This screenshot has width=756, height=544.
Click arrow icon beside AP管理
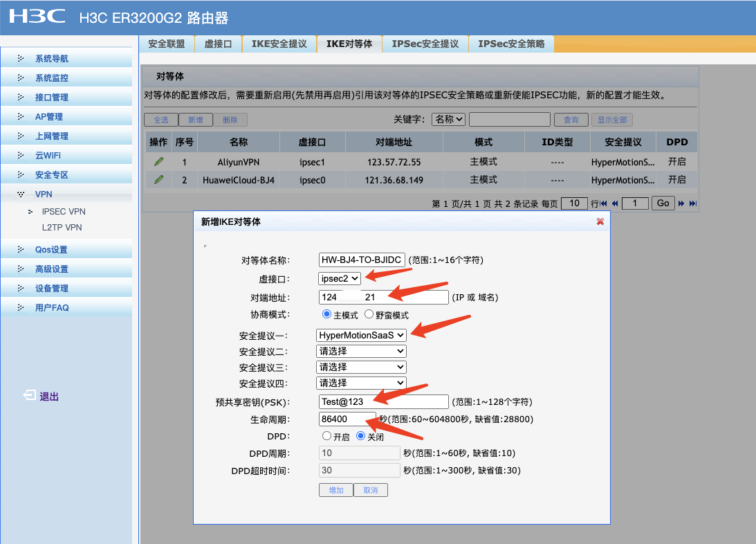pyautogui.click(x=20, y=116)
